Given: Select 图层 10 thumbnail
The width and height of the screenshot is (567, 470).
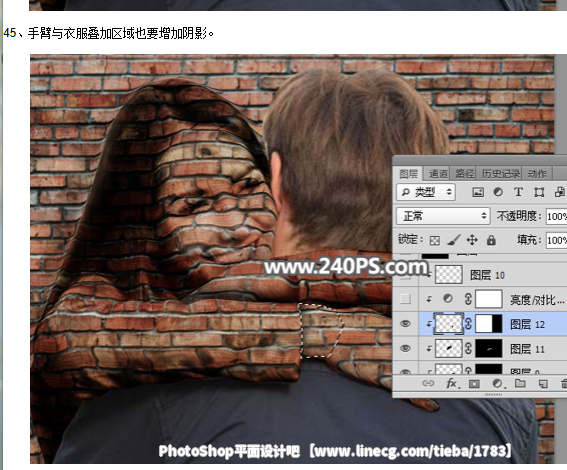Looking at the screenshot, I should pyautogui.click(x=448, y=274).
